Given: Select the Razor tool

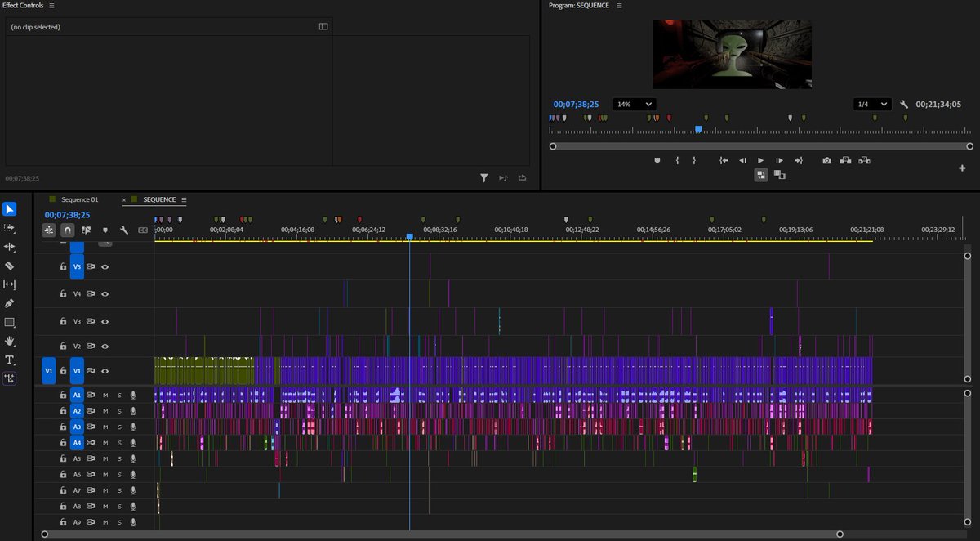Looking at the screenshot, I should (10, 266).
